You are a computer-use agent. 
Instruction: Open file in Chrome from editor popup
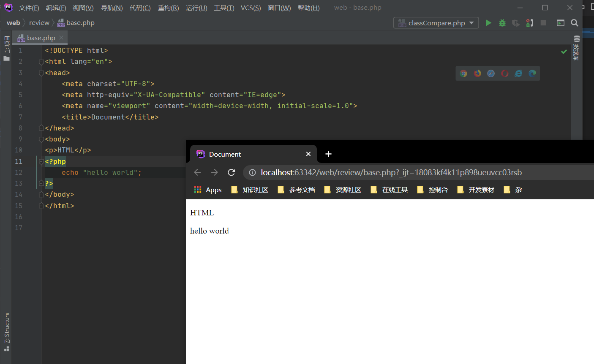(463, 73)
